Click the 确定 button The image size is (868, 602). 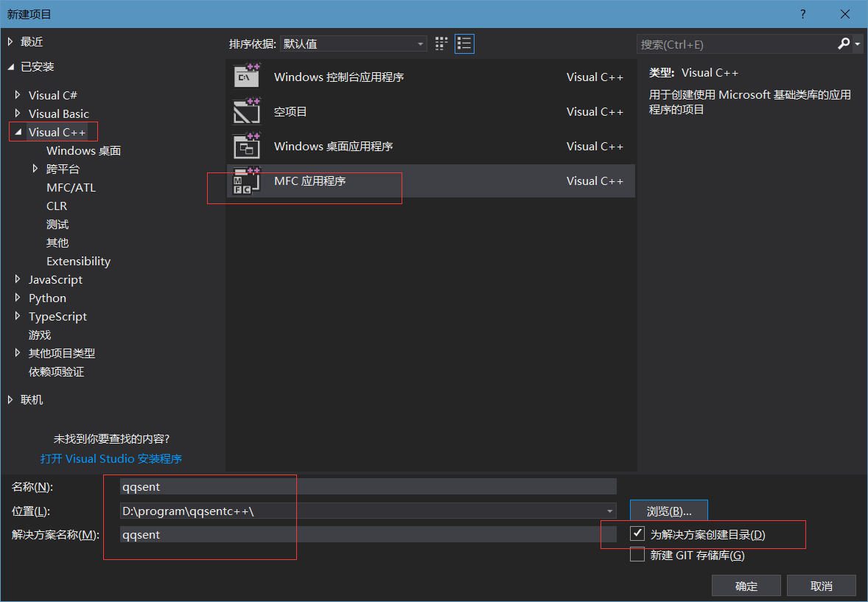746,585
